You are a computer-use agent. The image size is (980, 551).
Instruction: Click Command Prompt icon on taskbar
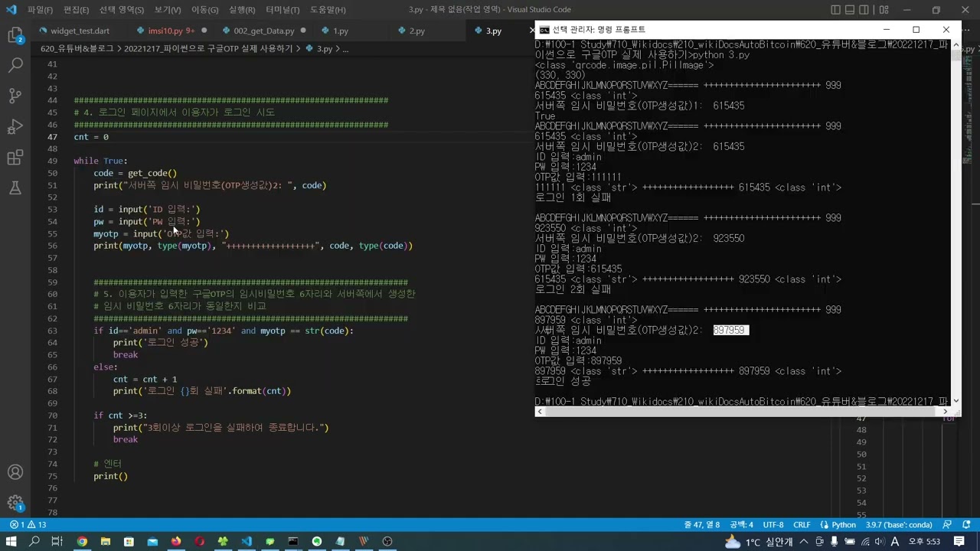click(x=293, y=542)
